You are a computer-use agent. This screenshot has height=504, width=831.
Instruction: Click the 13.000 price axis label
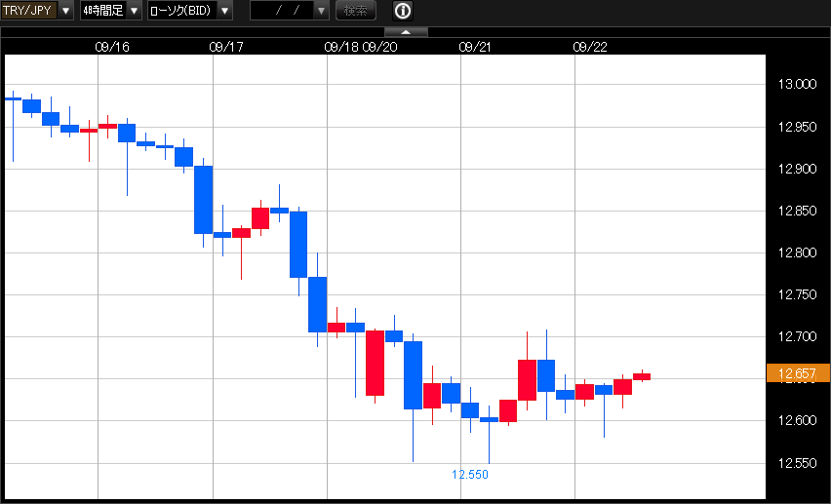point(798,84)
